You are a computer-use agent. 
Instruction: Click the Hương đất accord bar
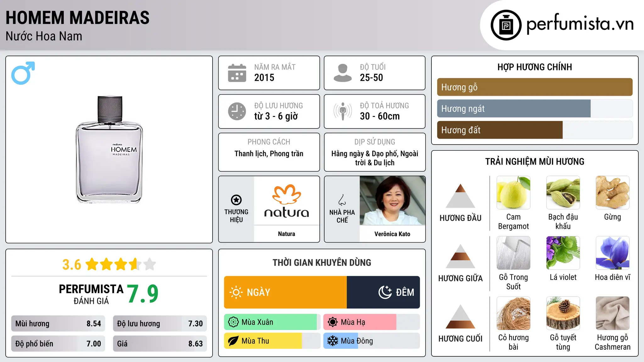click(535, 130)
